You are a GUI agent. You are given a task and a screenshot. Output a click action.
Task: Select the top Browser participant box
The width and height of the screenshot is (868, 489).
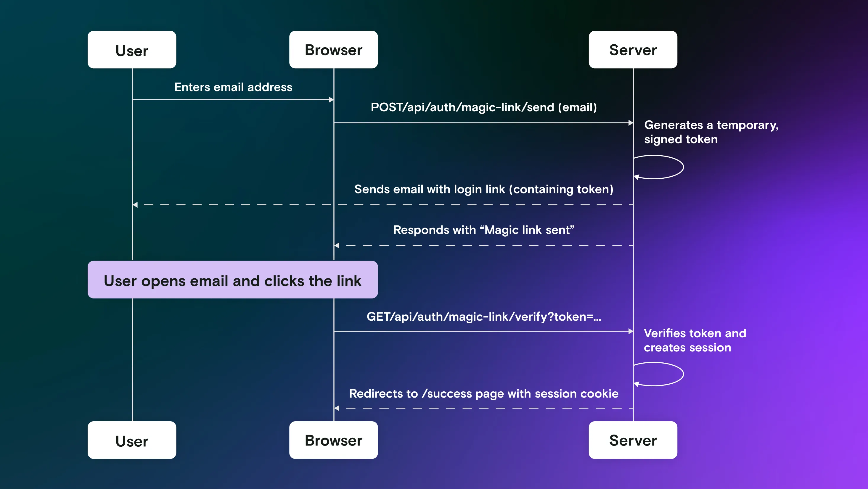[x=333, y=49]
